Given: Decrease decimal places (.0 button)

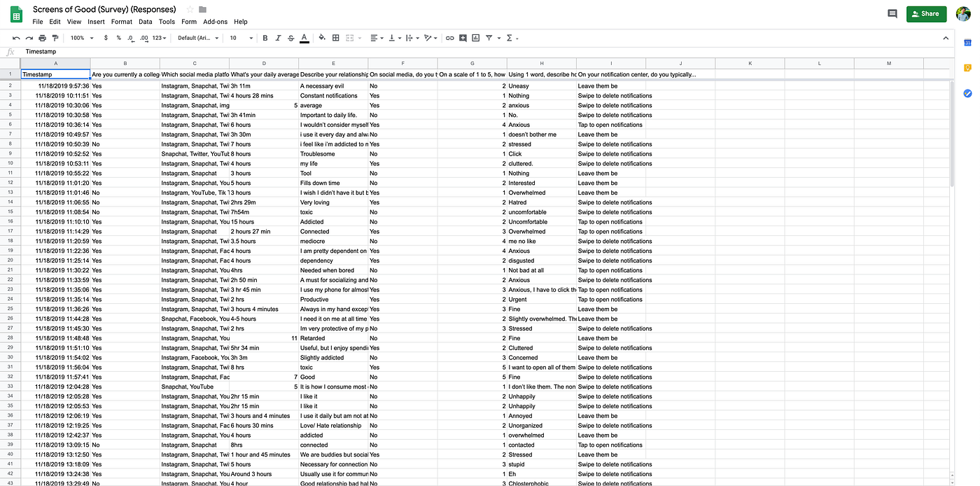Looking at the screenshot, I should [131, 38].
